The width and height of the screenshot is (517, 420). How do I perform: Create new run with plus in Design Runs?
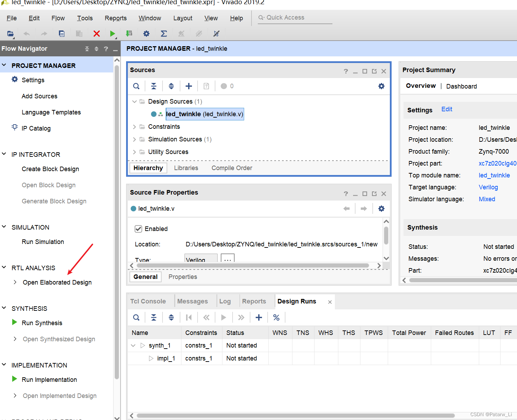pos(259,317)
